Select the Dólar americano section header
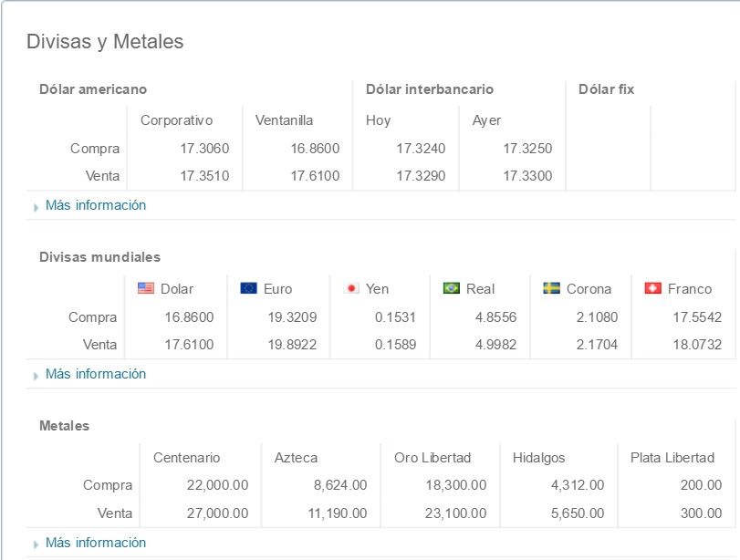 click(92, 89)
